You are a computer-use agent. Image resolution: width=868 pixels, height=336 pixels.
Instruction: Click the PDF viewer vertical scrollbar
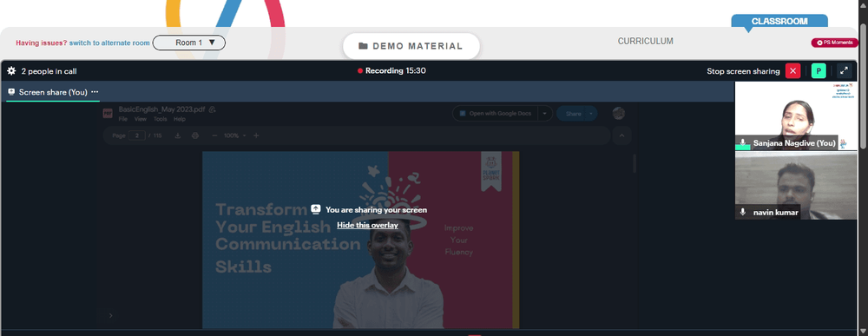tap(635, 163)
